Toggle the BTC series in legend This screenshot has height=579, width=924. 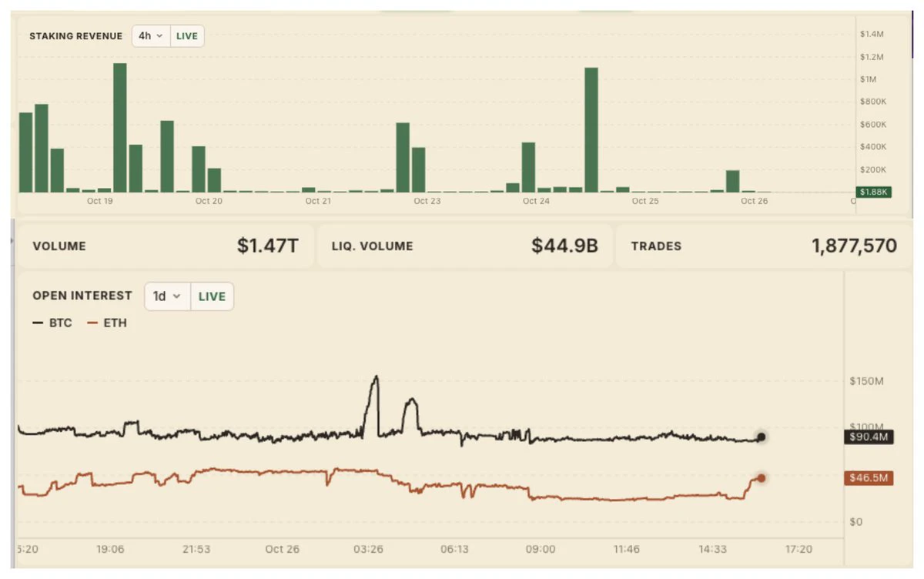tap(52, 323)
